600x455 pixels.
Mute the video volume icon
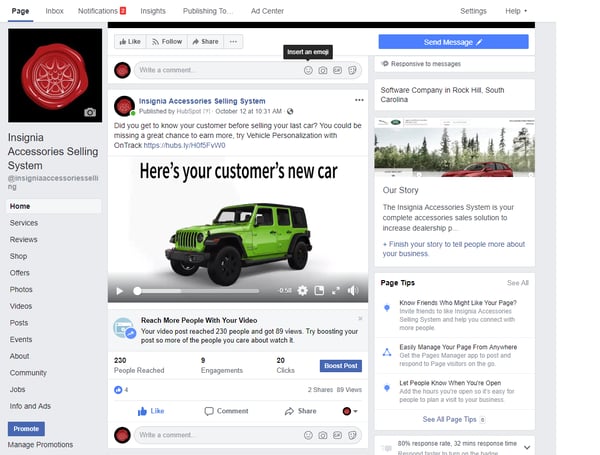click(x=353, y=291)
